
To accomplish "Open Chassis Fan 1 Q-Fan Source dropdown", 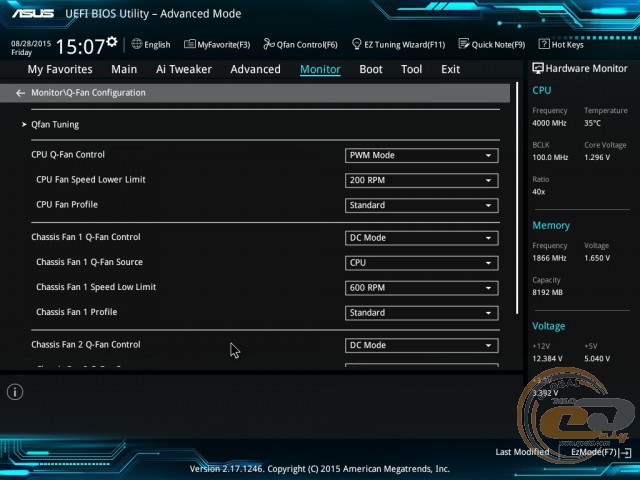I will 421,263.
